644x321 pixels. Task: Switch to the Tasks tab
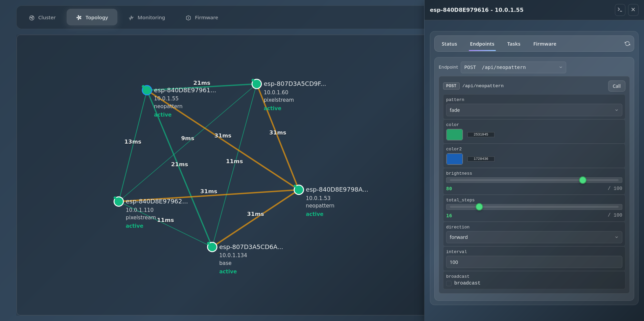513,44
